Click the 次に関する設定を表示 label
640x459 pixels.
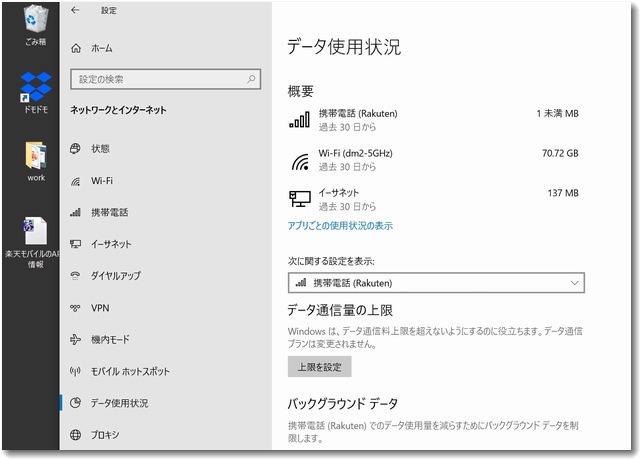[331, 261]
